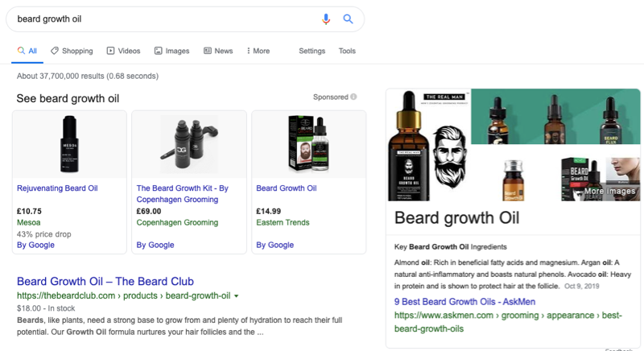Image resolution: width=644 pixels, height=351 pixels.
Task: Click the voice search microphone icon
Action: pyautogui.click(x=326, y=19)
